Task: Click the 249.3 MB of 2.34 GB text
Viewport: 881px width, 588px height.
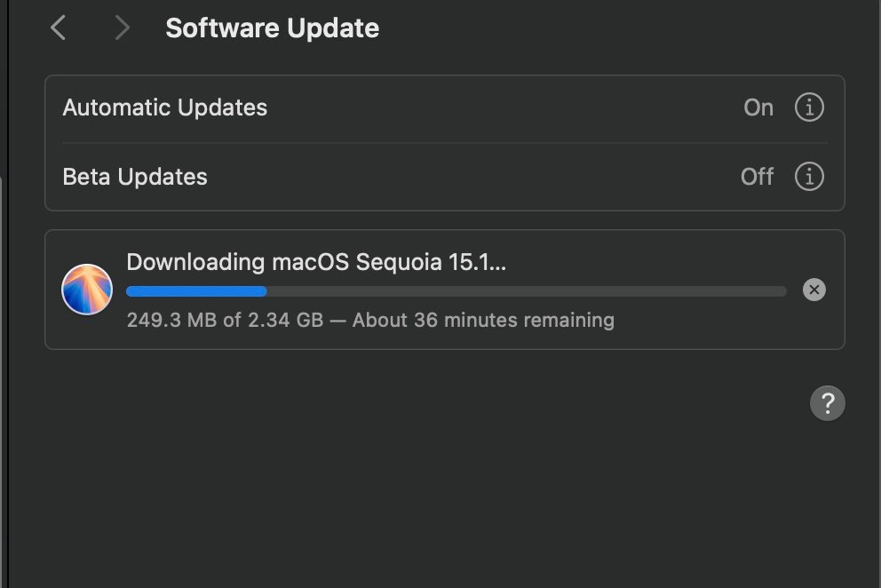Action: (x=225, y=320)
